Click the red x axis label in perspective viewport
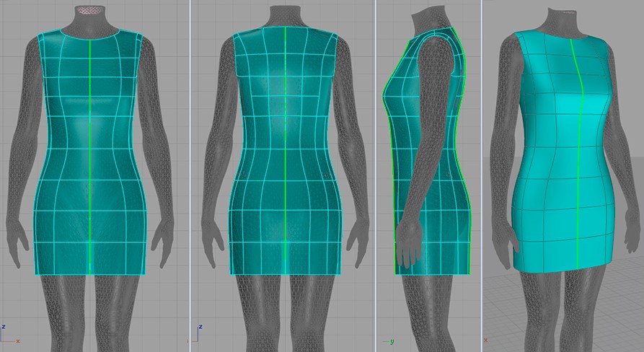This screenshot has height=352, width=644. (486, 340)
